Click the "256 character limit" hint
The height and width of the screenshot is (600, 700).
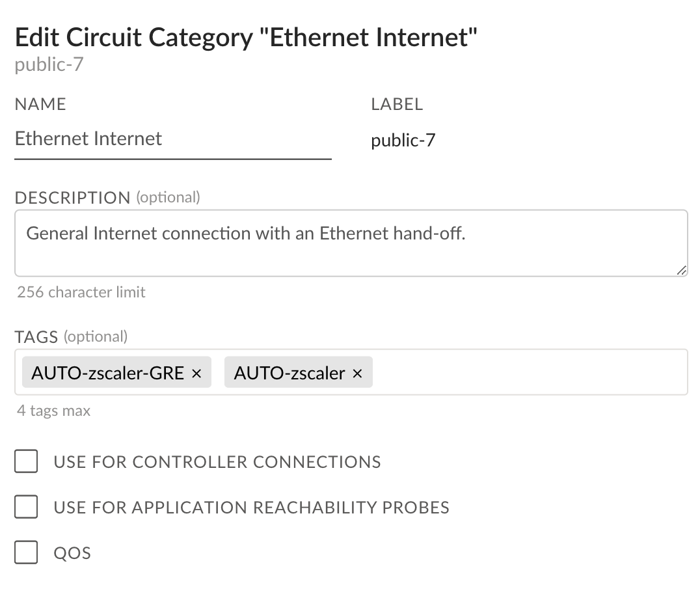pos(81,292)
